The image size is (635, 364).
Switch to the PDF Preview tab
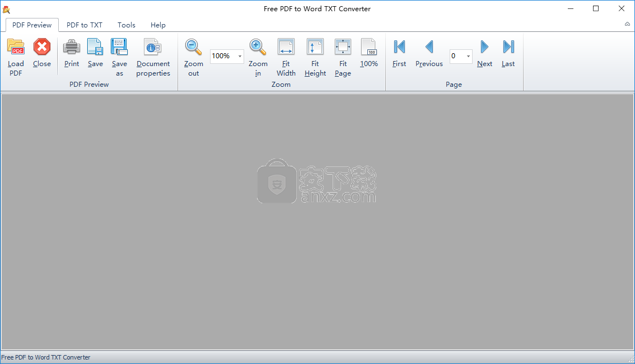32,25
